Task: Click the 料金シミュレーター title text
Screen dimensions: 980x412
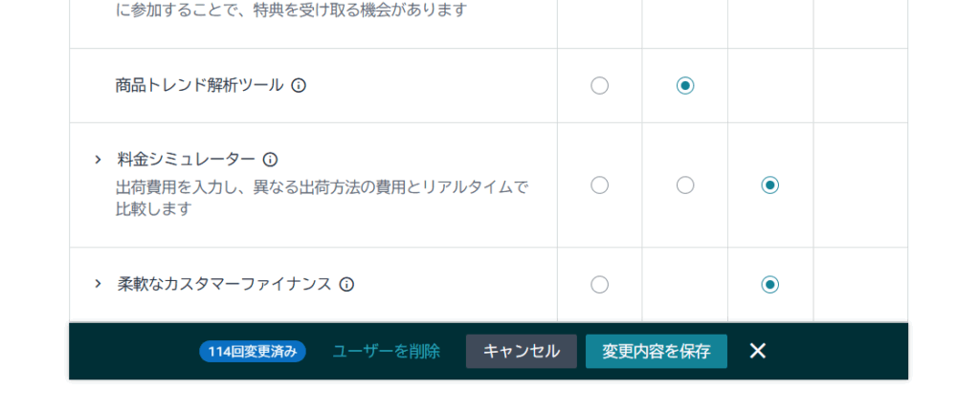Action: [186, 160]
